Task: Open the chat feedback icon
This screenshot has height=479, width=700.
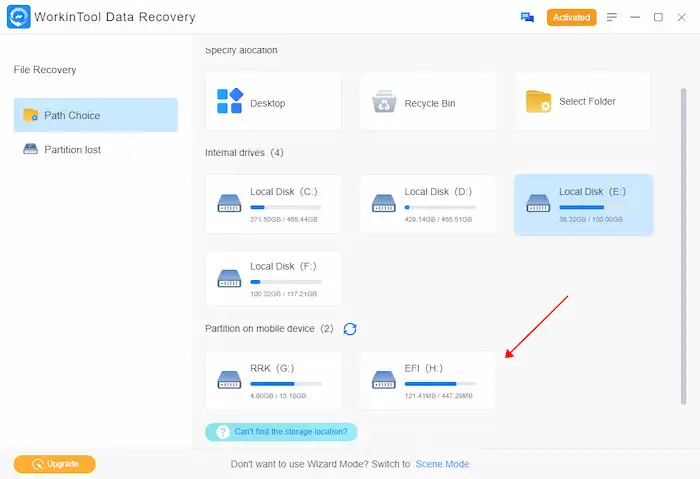Action: 527,17
